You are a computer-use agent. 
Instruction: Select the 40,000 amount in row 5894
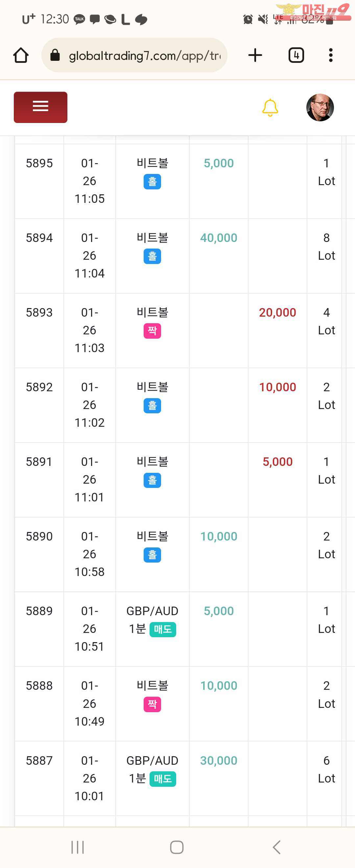click(x=219, y=238)
